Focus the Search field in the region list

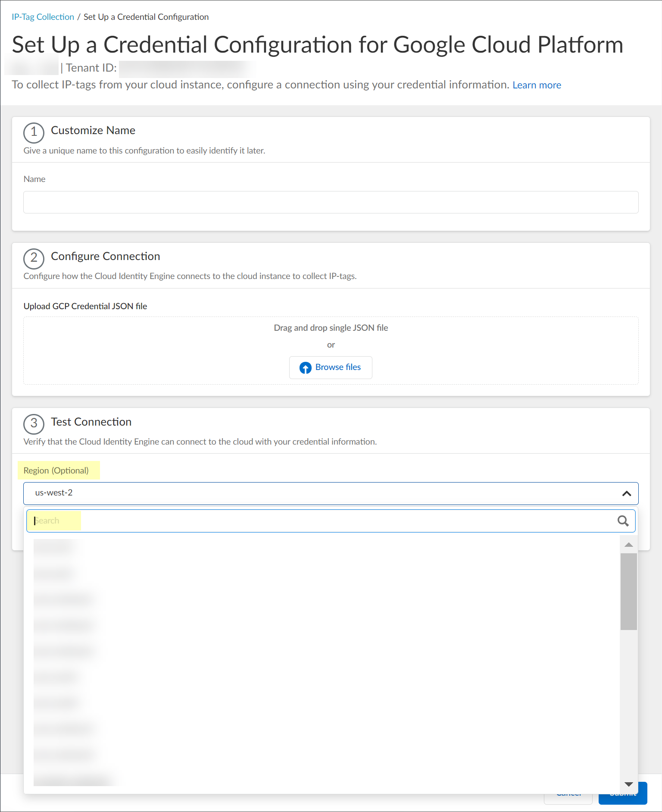click(331, 521)
